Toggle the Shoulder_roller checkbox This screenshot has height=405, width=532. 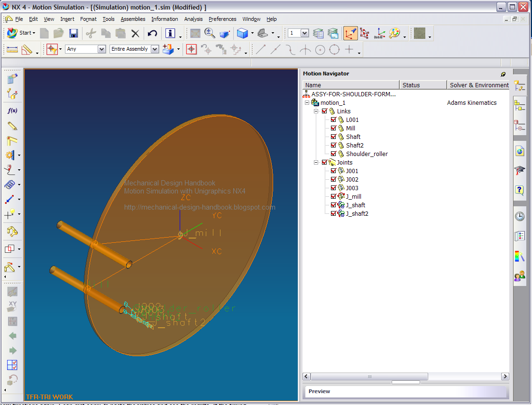(x=333, y=154)
